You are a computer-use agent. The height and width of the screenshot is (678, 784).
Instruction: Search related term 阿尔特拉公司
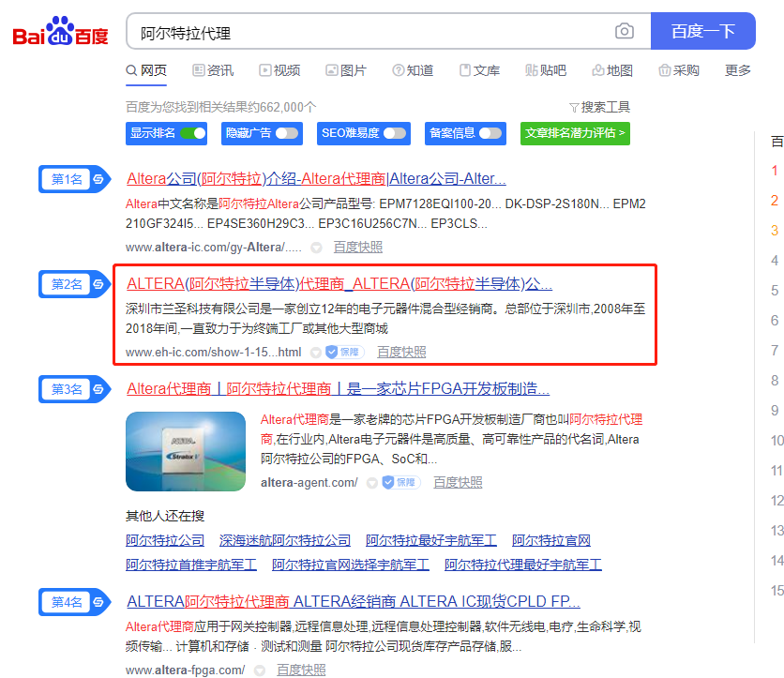165,540
